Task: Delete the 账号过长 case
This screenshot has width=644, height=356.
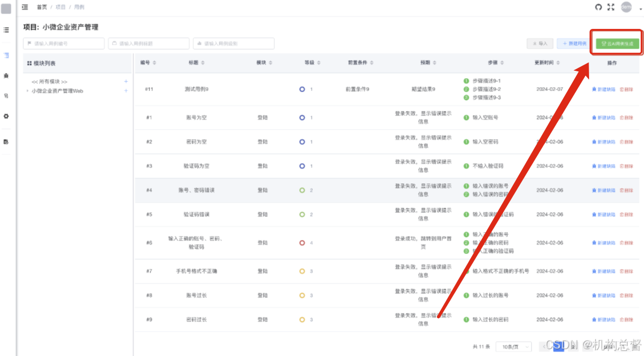Action: click(x=626, y=295)
